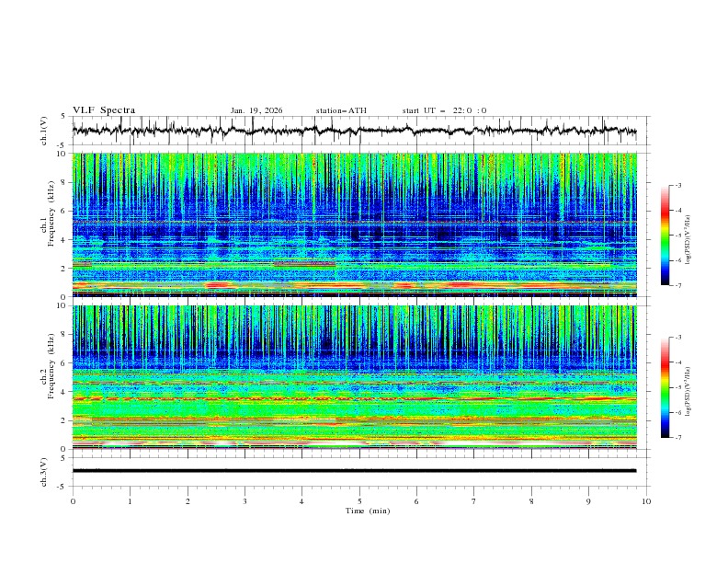The width and height of the screenshot is (728, 563).
Task: Click the time axis tick label '9'
Action: [x=588, y=501]
